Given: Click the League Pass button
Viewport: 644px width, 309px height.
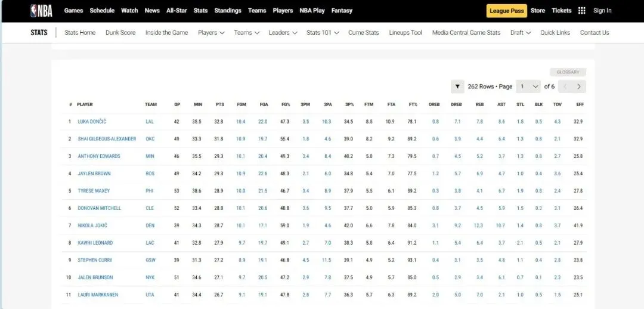Looking at the screenshot, I should coord(507,11).
